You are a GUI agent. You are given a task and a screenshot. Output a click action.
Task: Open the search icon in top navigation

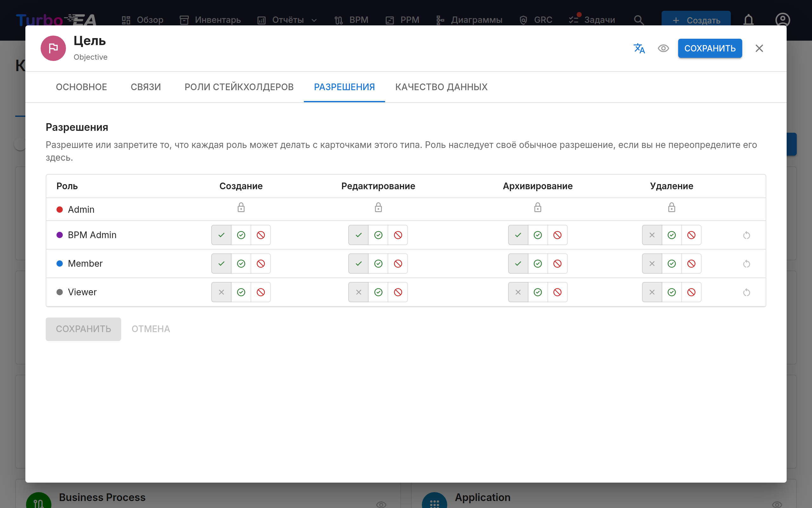tap(639, 20)
